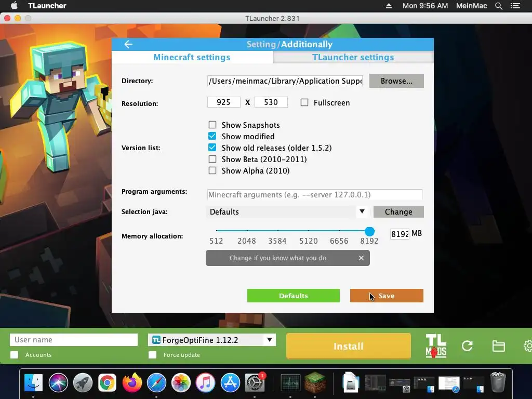This screenshot has width=532, height=399.
Task: Open App Store from the dock
Action: tap(230, 383)
